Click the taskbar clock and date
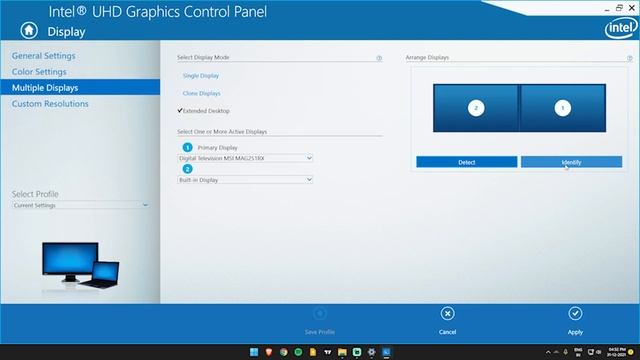Viewport: 640px width, 360px height. click(x=617, y=352)
